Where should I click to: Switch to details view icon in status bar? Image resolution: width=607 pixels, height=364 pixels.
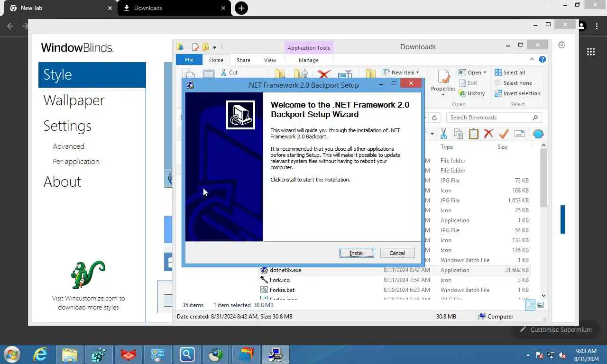point(530,305)
